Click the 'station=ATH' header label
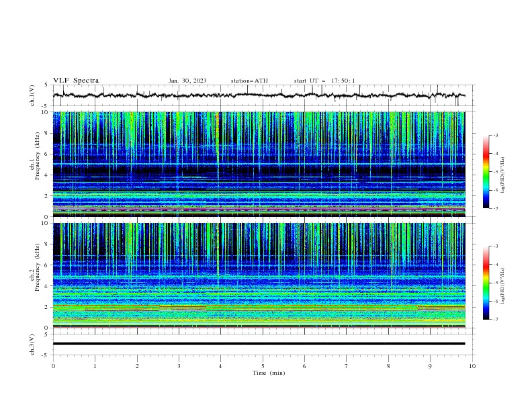This screenshot has width=532, height=411. [x=249, y=81]
